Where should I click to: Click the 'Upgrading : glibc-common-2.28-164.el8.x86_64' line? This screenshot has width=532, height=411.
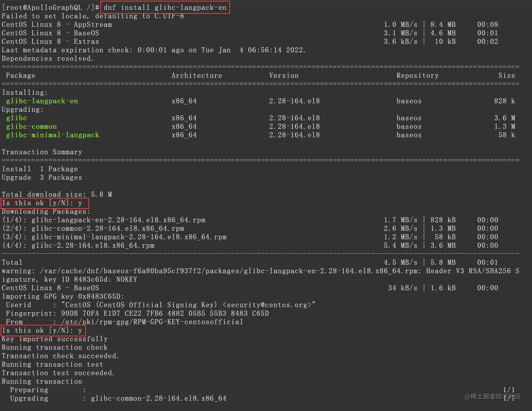pyautogui.click(x=118, y=398)
